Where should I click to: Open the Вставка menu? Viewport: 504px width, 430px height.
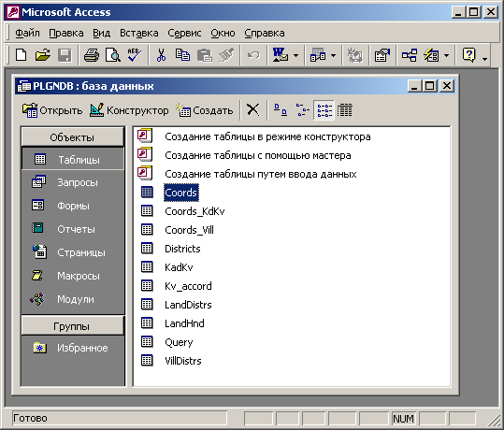click(x=138, y=33)
